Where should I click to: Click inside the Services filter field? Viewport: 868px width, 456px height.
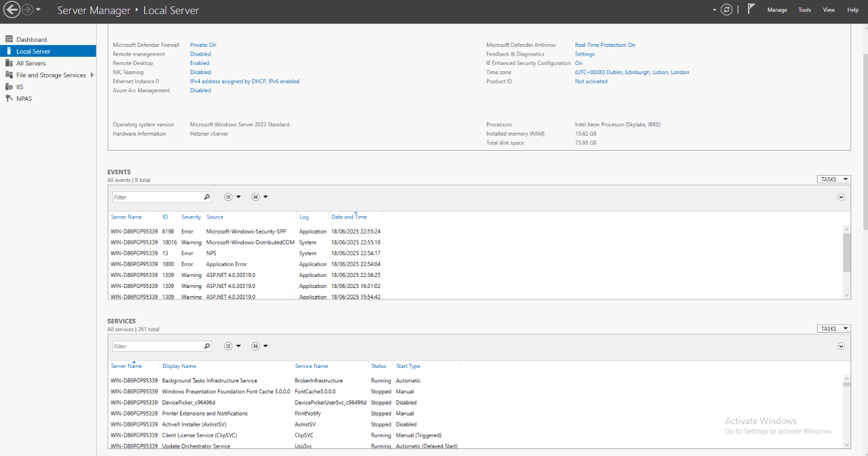coord(156,346)
